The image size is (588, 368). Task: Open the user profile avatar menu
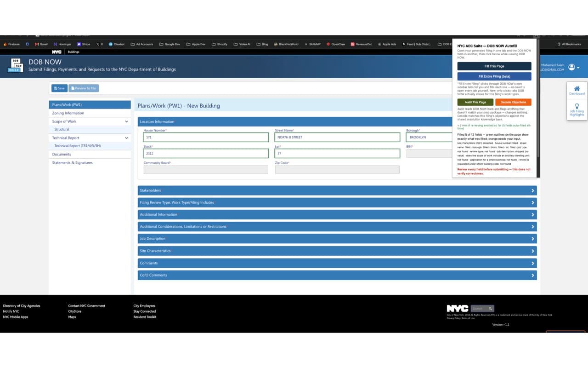[x=574, y=67]
